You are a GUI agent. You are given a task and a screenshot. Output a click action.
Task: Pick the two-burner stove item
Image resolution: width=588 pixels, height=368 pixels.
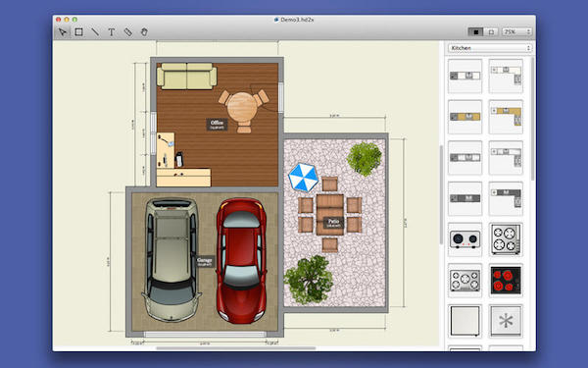click(x=465, y=239)
